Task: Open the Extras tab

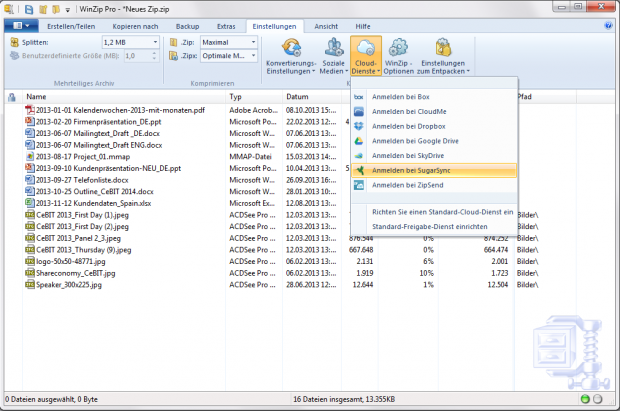Action: [226, 27]
